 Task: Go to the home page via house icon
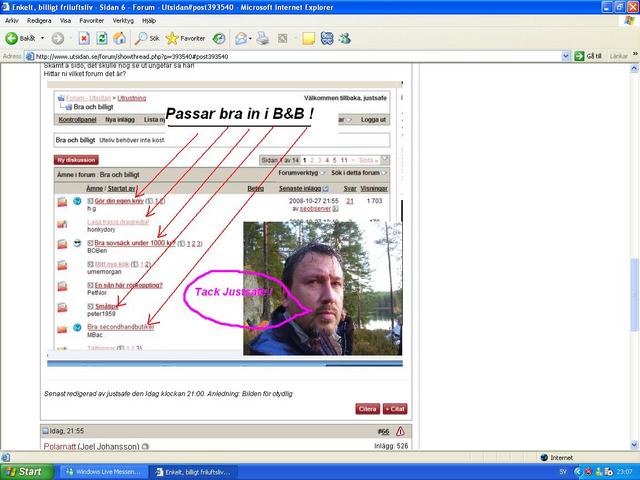point(120,38)
